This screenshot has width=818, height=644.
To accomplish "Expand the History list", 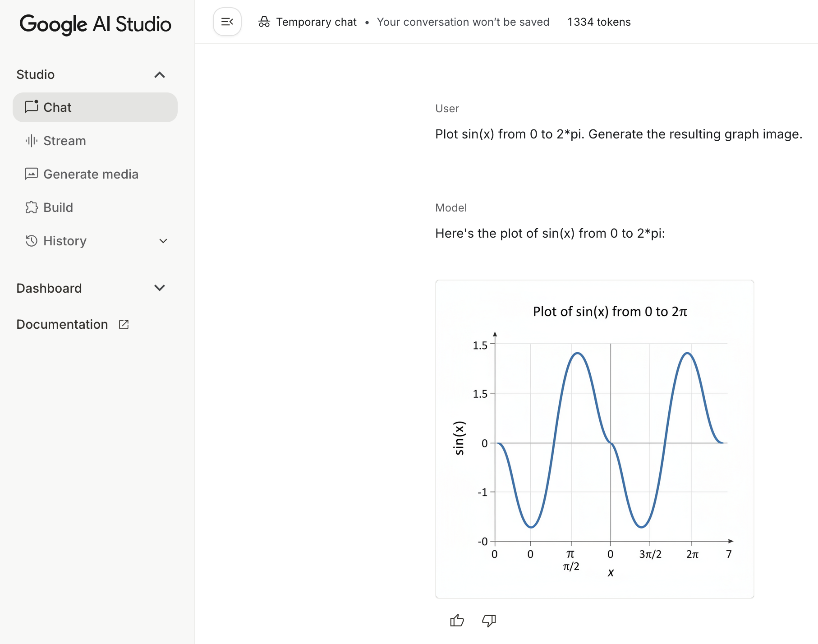I will [x=162, y=241].
